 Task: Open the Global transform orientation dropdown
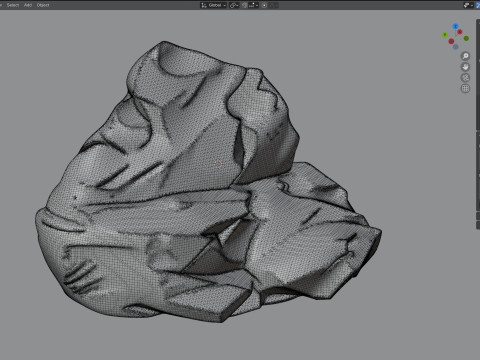coord(213,5)
